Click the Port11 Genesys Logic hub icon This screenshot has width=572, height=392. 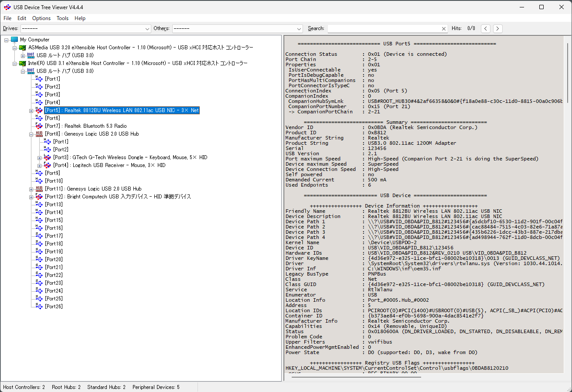pyautogui.click(x=39, y=189)
